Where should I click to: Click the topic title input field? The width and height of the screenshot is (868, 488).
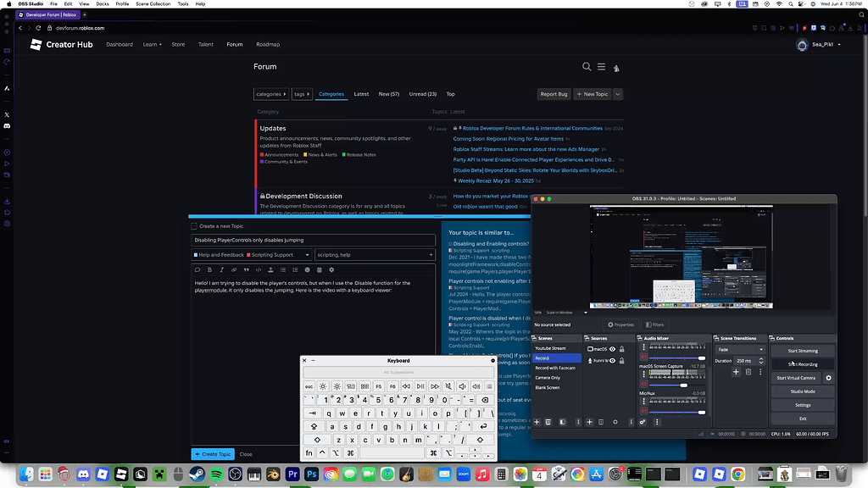(314, 240)
